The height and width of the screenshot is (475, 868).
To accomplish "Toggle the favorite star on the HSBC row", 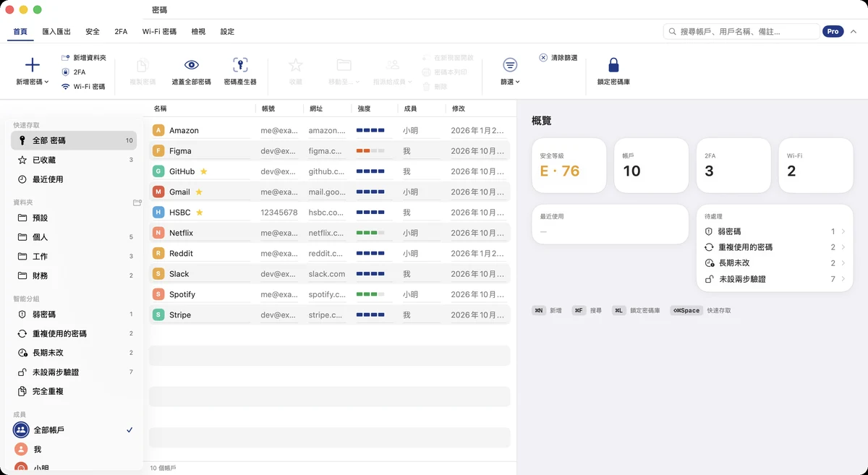I will (199, 213).
